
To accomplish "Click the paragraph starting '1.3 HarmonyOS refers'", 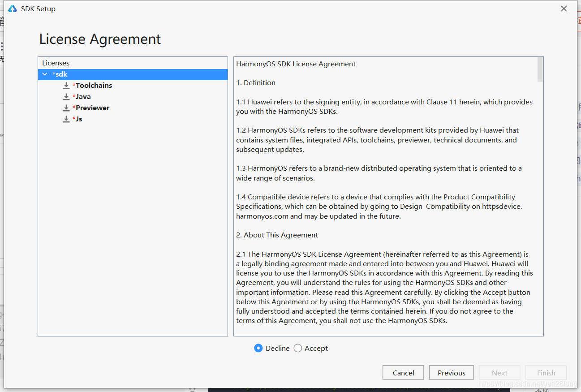I will [x=379, y=173].
